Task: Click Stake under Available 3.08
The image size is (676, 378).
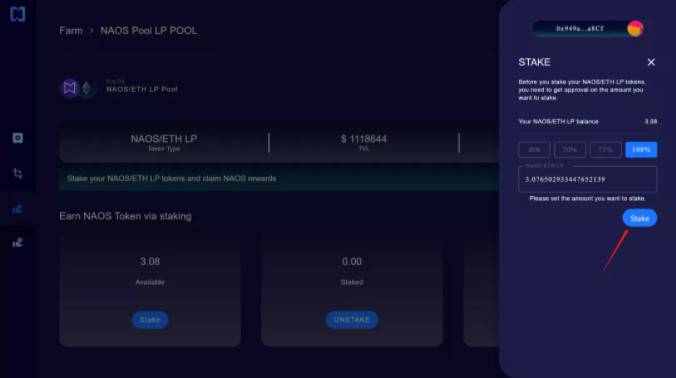Action: tap(150, 320)
